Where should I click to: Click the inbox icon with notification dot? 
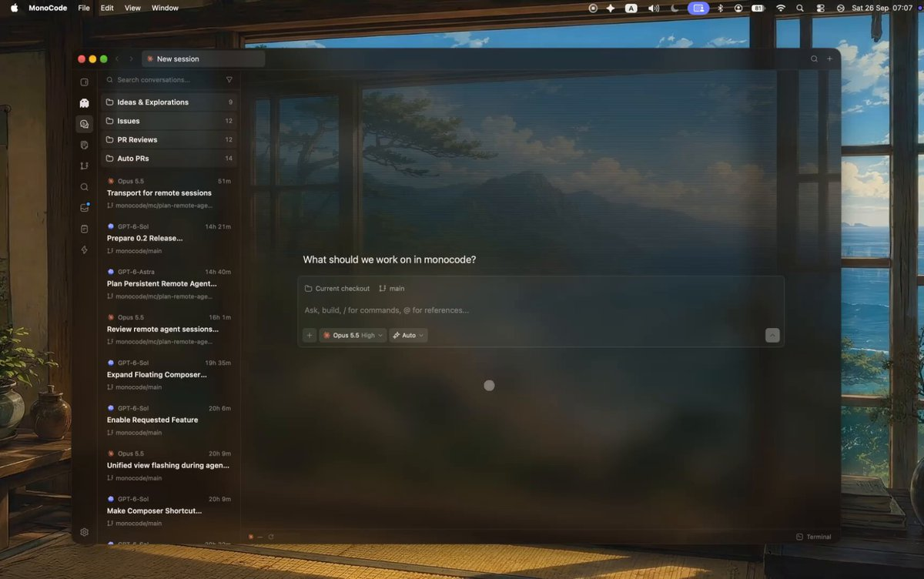85,208
